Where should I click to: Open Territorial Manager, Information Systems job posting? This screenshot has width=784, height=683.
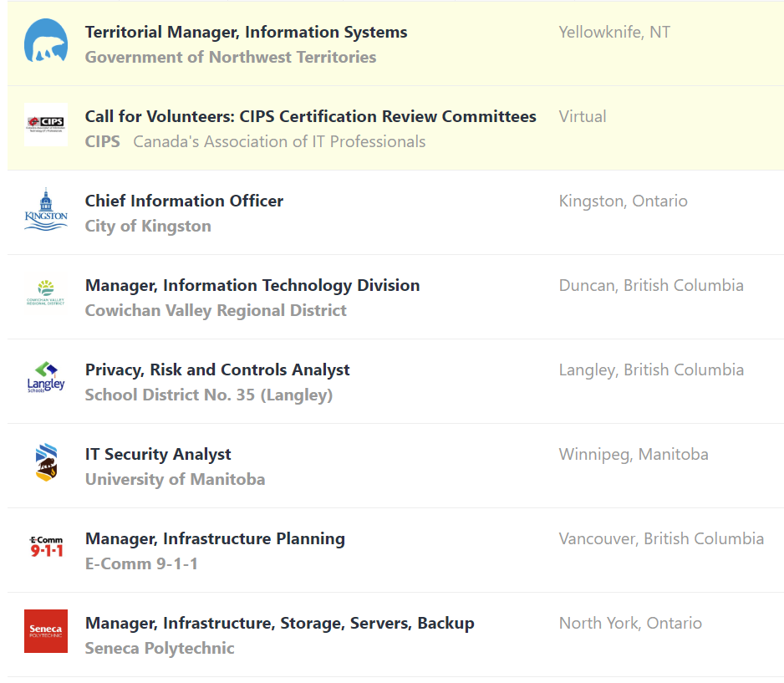[x=246, y=33]
